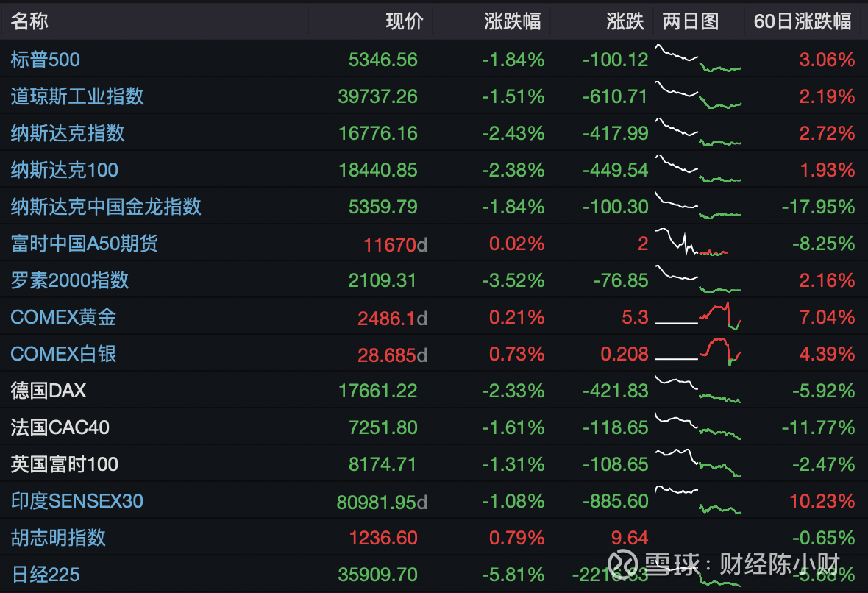Sort by the 60日涨跌幅 column header
868x593 pixels.
803,21
